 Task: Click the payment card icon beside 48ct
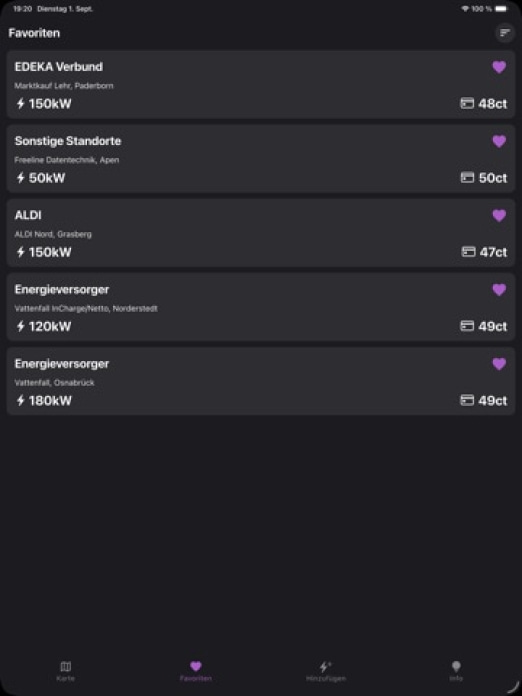(467, 103)
